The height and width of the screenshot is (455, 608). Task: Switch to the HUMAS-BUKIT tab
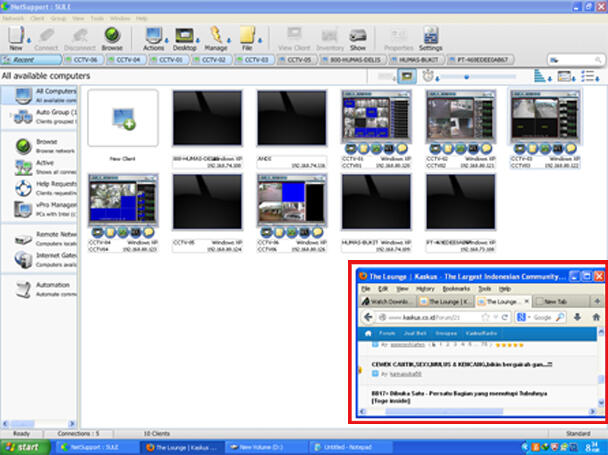point(416,60)
